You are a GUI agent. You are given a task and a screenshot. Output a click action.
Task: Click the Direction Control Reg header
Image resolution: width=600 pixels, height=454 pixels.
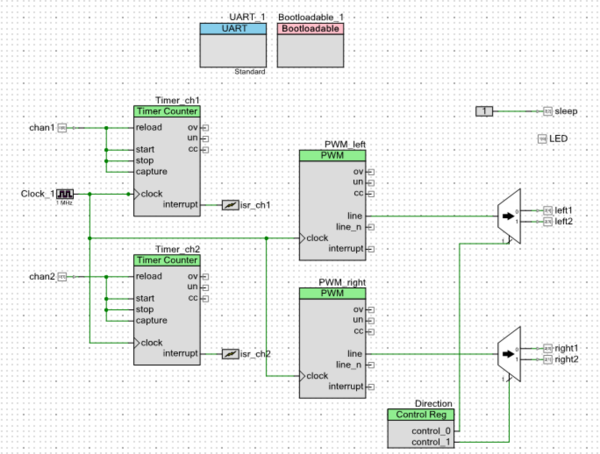coord(421,415)
